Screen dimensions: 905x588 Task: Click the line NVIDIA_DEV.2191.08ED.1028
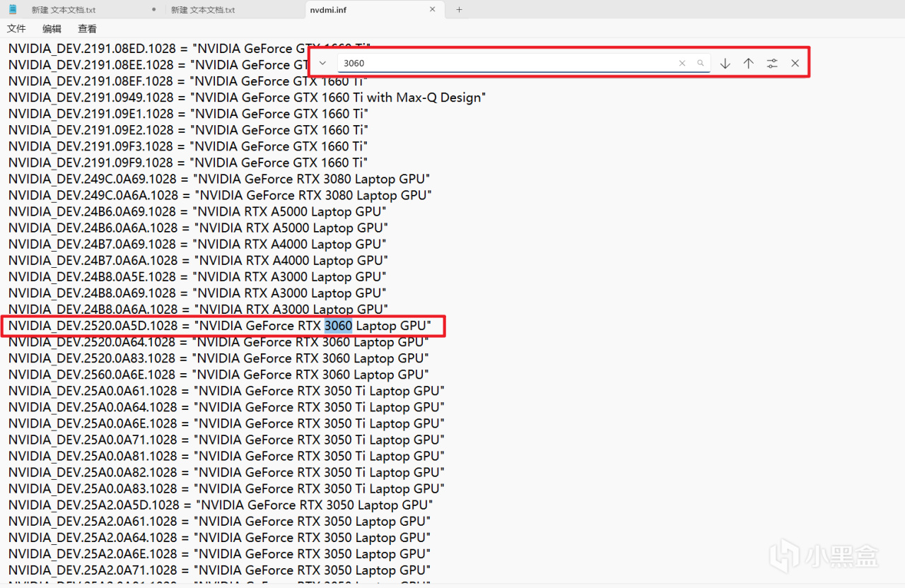[189, 49]
